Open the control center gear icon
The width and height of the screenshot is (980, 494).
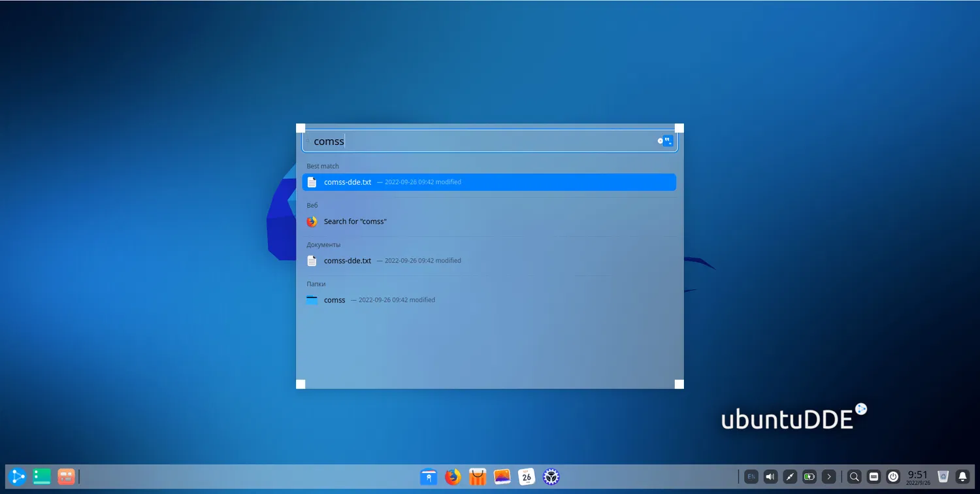click(551, 476)
